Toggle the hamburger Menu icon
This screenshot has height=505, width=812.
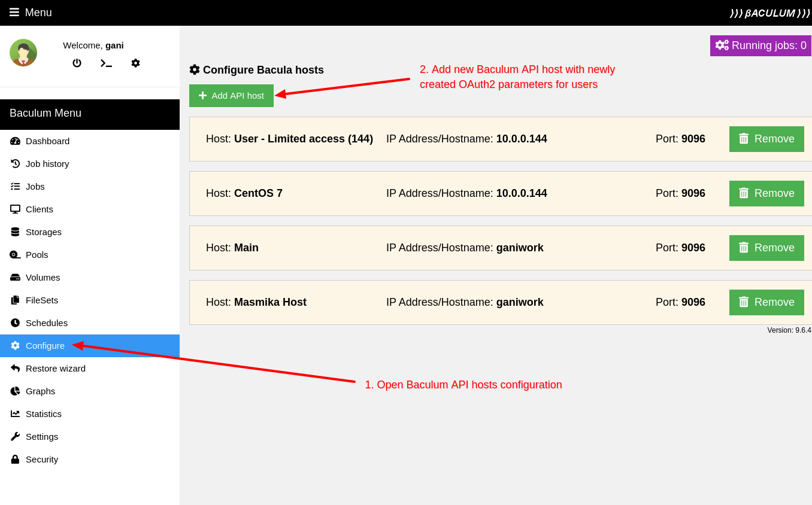click(14, 13)
